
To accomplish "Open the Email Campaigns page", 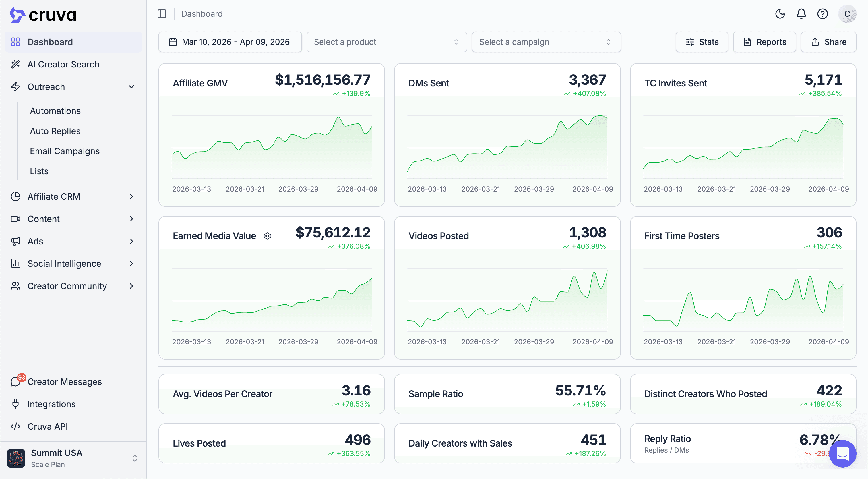I will tap(64, 151).
